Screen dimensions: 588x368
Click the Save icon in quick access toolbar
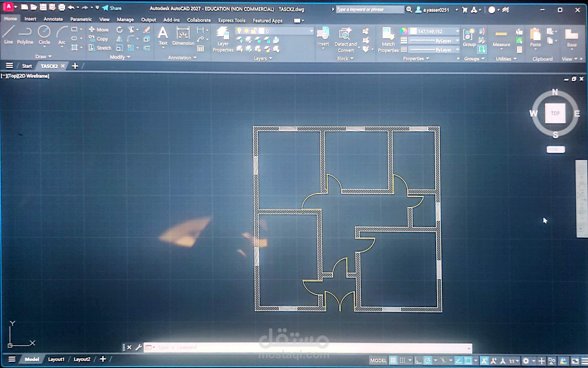pyautogui.click(x=43, y=7)
